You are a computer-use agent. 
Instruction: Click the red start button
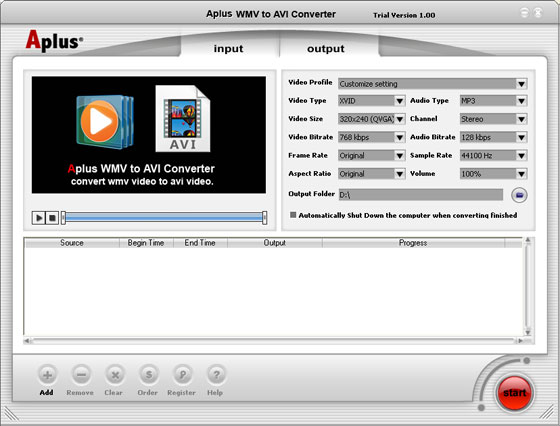pyautogui.click(x=514, y=393)
